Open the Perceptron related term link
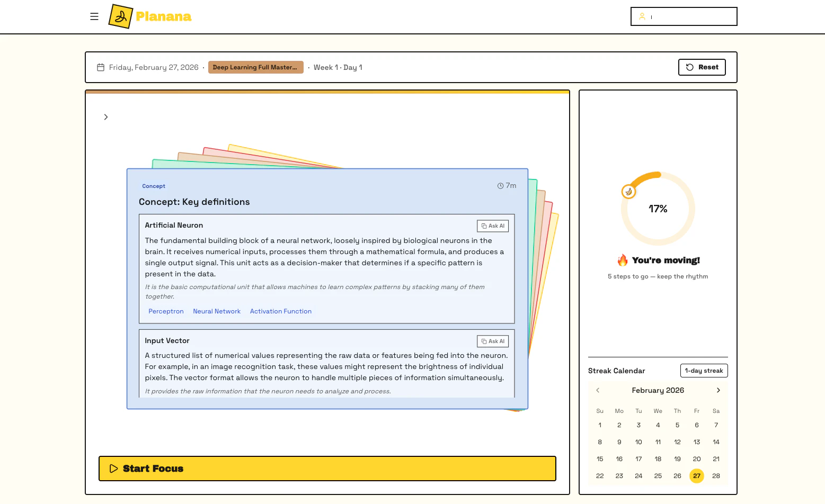 [x=166, y=311]
